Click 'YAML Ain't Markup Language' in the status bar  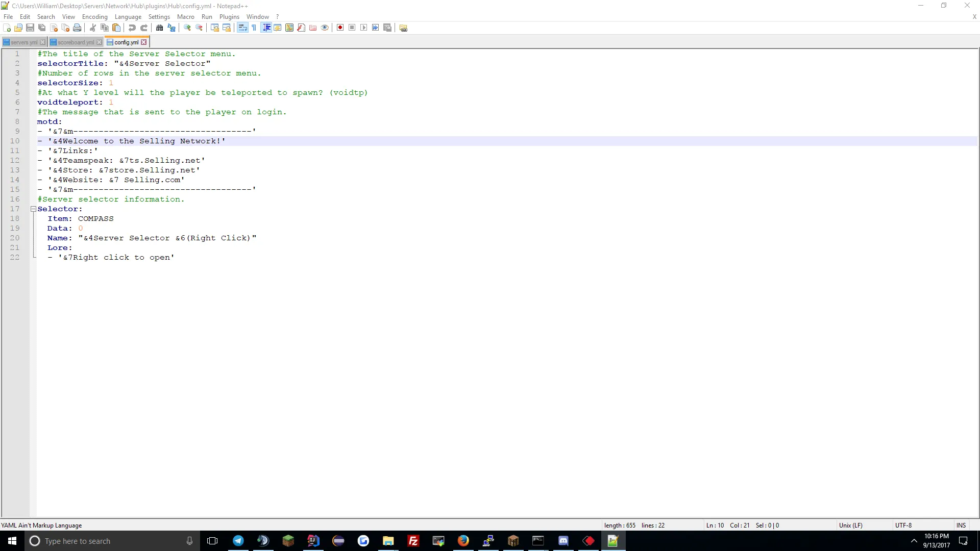pyautogui.click(x=41, y=525)
